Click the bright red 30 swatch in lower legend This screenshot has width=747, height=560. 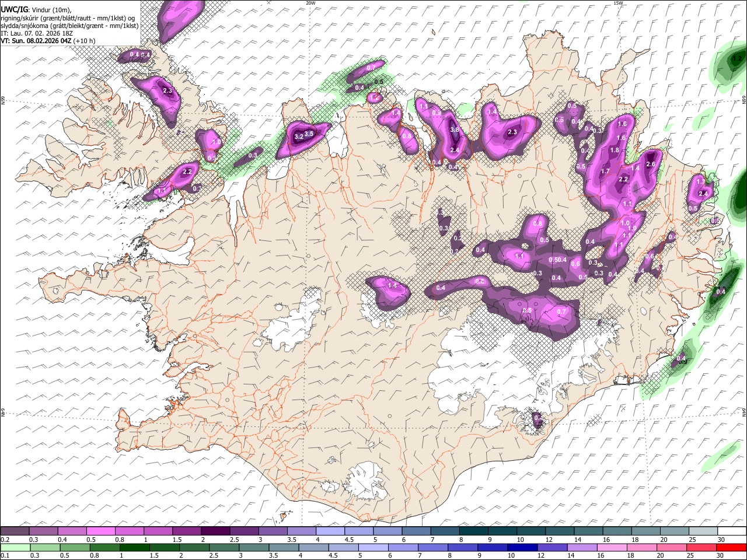732,547
